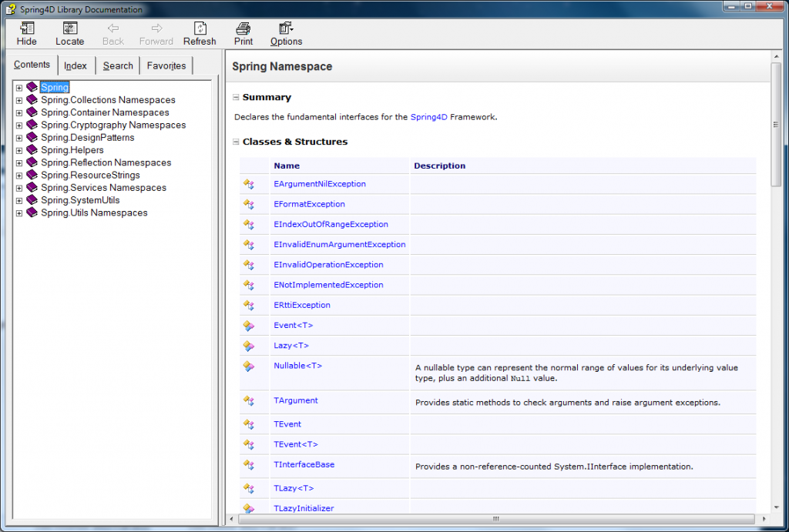The height and width of the screenshot is (532, 789).
Task: Open the Spring4D hyperlink in Summary
Action: click(428, 116)
